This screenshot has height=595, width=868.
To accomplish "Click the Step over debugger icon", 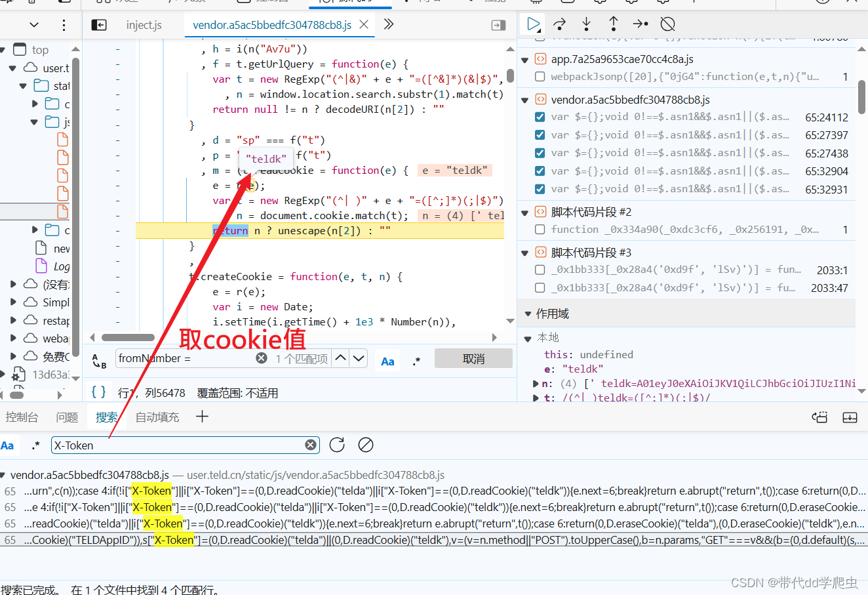I will click(x=559, y=24).
